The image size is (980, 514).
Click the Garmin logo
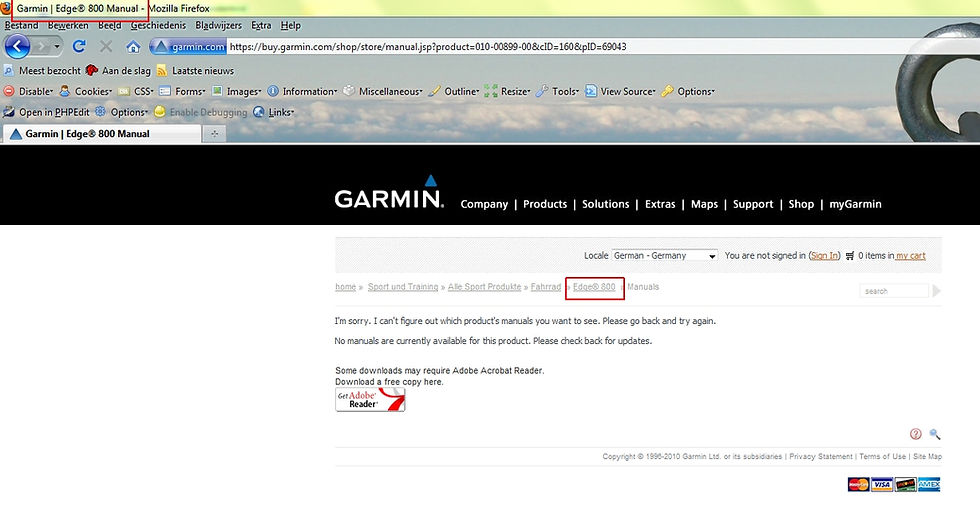click(389, 192)
